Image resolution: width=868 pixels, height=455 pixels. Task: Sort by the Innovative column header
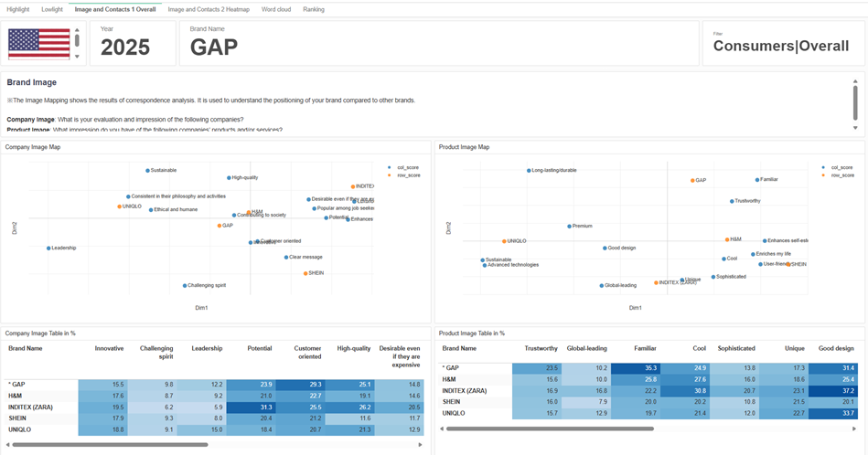click(x=109, y=348)
